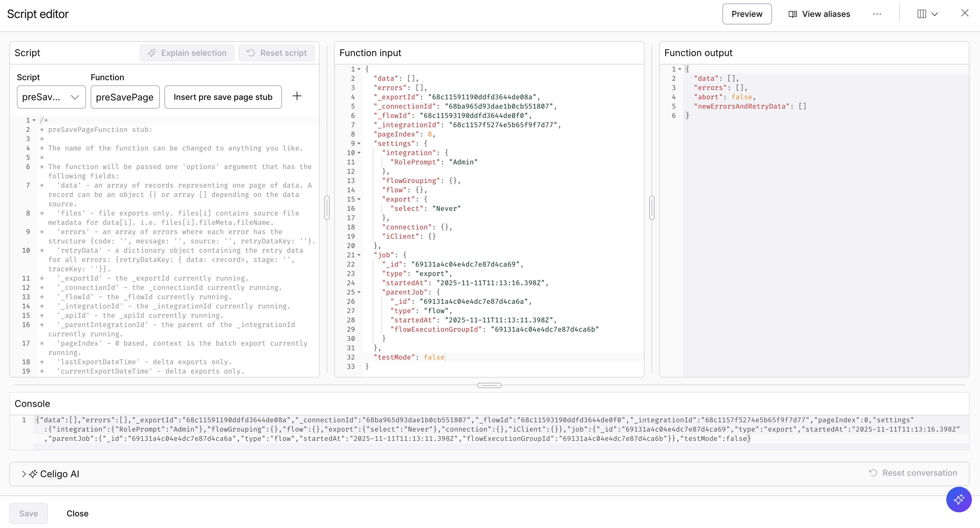Click the "_exportId" line in Function input
980x528 pixels.
[457, 97]
